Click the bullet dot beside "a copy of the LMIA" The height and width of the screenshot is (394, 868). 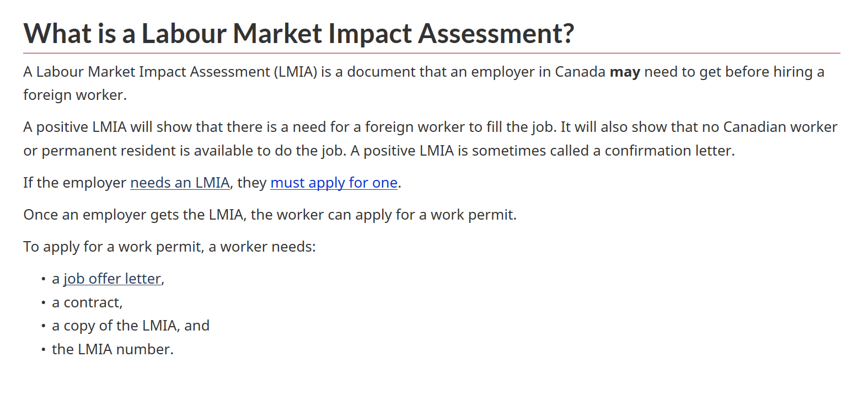tap(43, 326)
